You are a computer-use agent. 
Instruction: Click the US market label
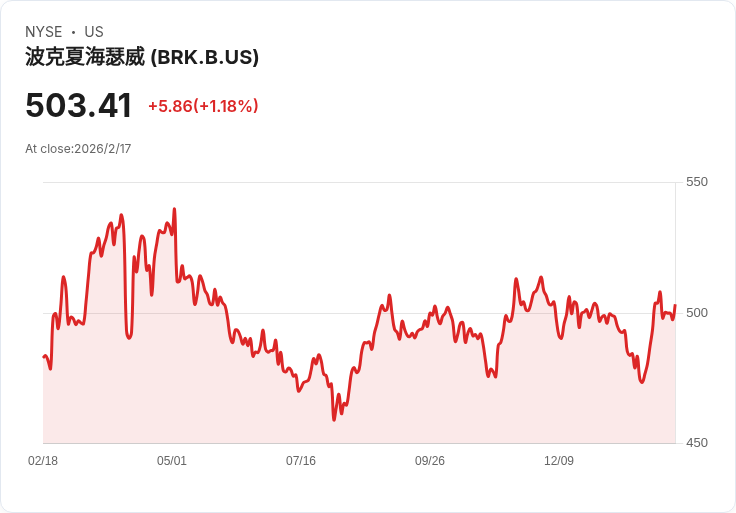click(x=94, y=32)
